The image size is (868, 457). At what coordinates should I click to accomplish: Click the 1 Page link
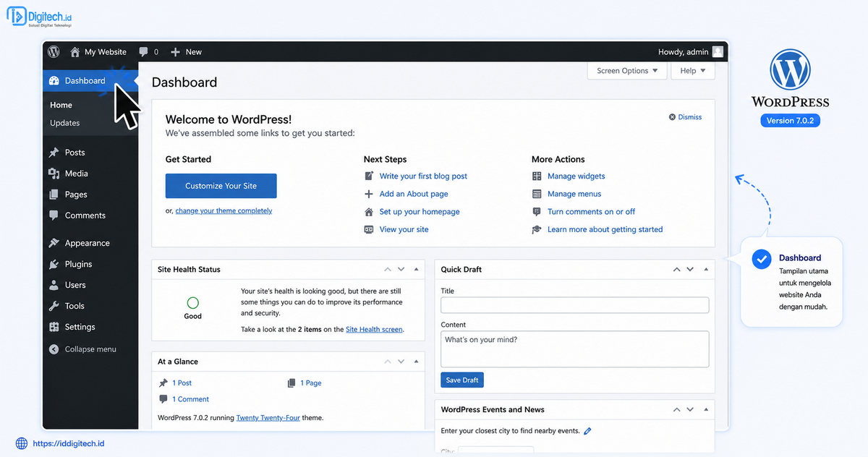[311, 383]
